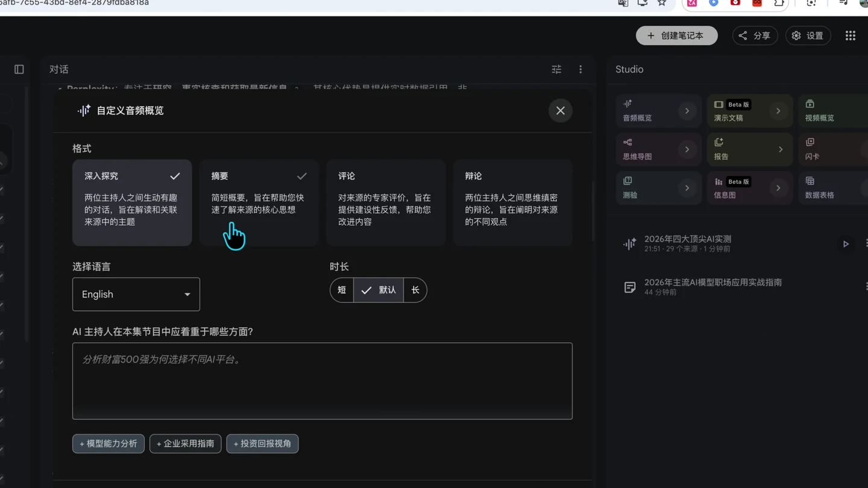Choose the 短 duration option
Screen dimensions: 868x488
point(342,290)
